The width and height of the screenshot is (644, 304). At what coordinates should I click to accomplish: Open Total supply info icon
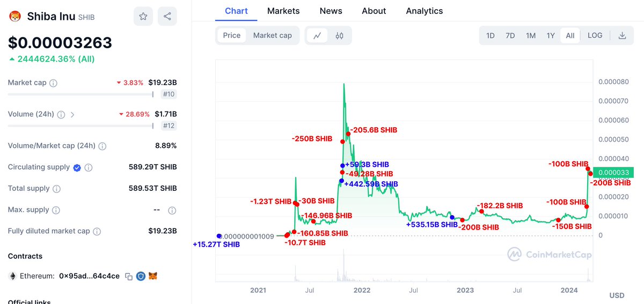tap(56, 189)
